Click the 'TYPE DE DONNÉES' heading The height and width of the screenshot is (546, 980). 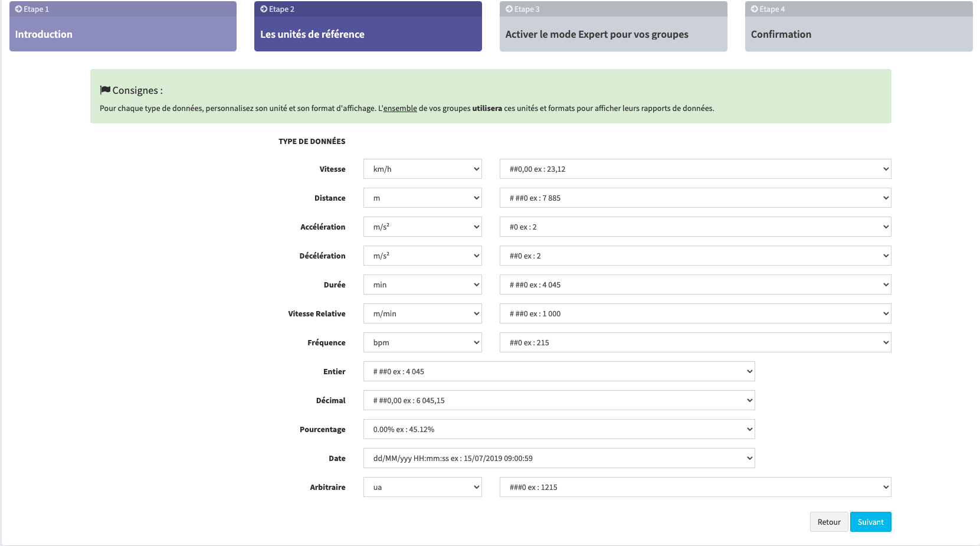pos(312,141)
